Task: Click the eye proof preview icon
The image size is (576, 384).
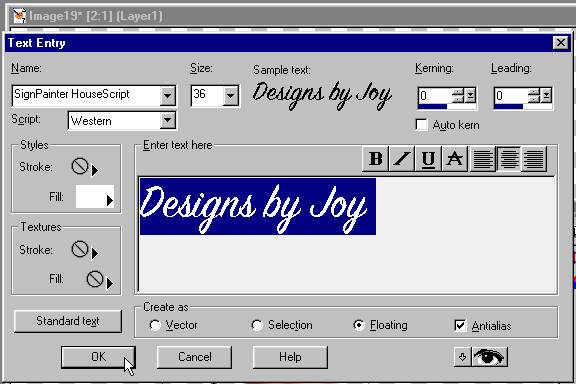Action: tap(489, 356)
